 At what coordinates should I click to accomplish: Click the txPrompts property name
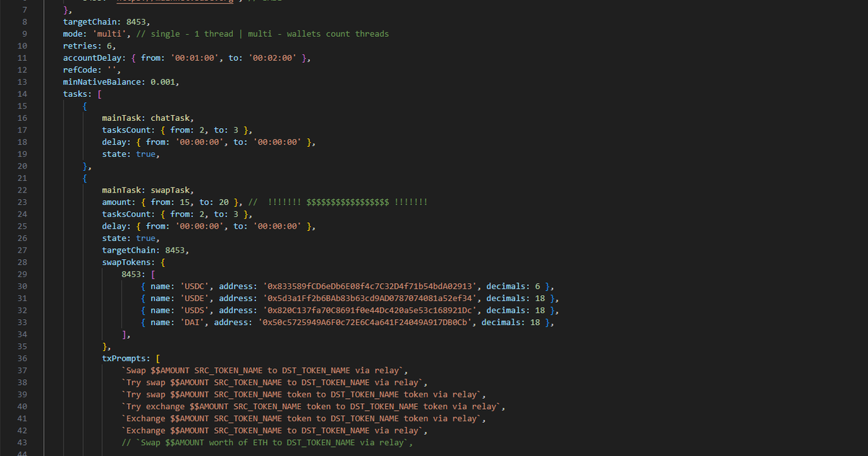[126, 358]
